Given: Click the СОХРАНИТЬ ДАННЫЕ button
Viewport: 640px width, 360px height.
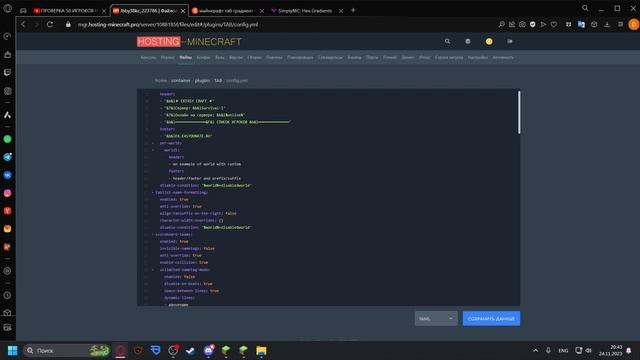Looking at the screenshot, I should tap(491, 318).
